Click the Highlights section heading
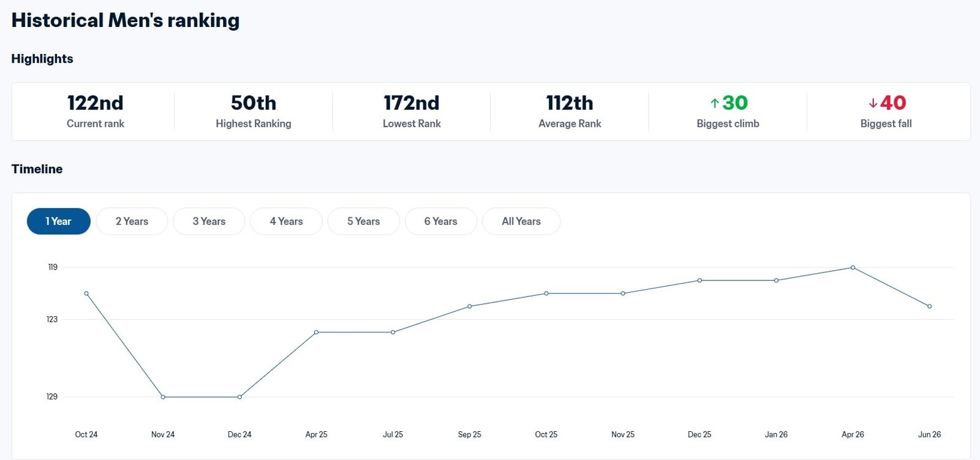980x460 pixels. (42, 59)
